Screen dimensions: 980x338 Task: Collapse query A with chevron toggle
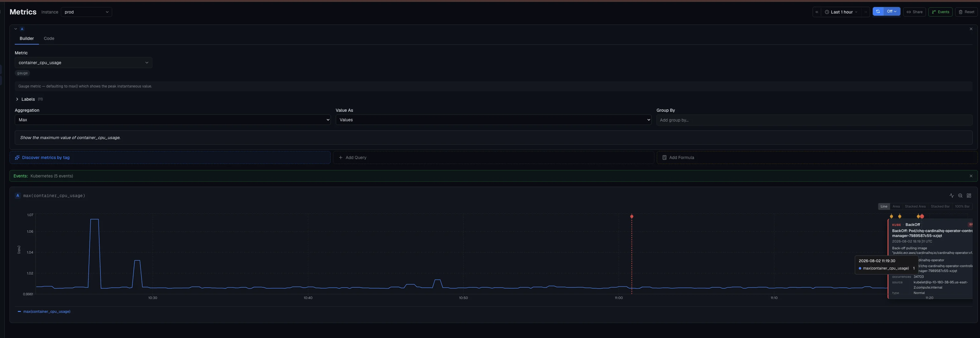coord(16,29)
